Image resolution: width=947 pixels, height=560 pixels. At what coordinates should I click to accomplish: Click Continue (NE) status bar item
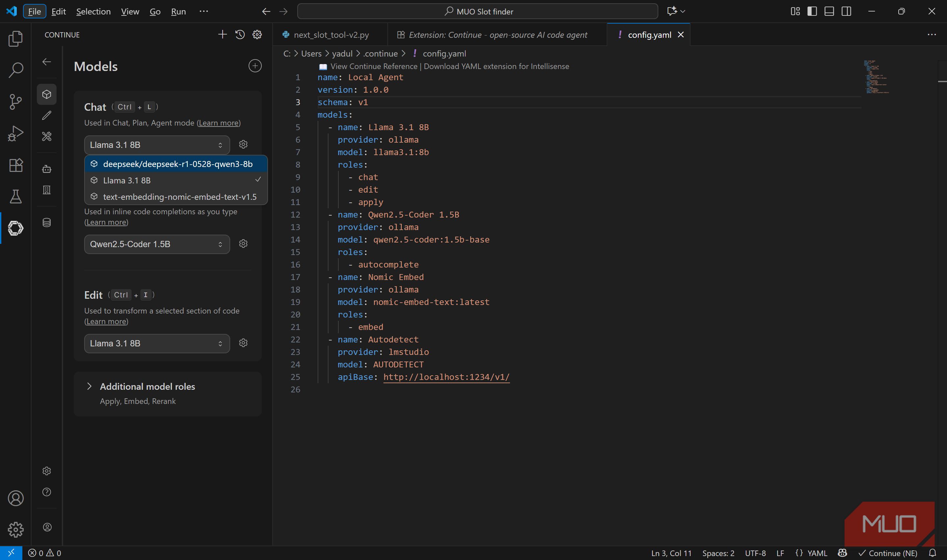(x=888, y=553)
